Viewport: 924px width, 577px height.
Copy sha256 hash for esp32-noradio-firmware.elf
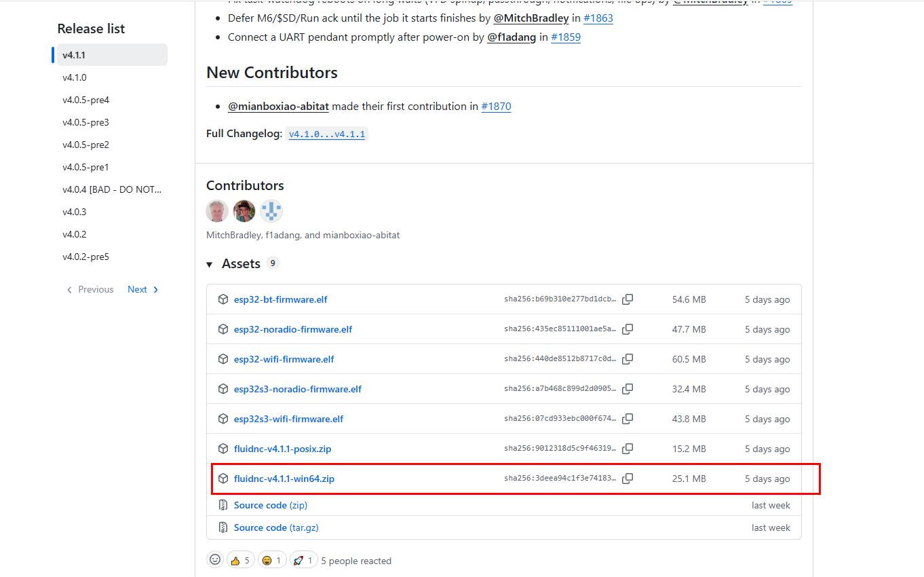pyautogui.click(x=628, y=329)
